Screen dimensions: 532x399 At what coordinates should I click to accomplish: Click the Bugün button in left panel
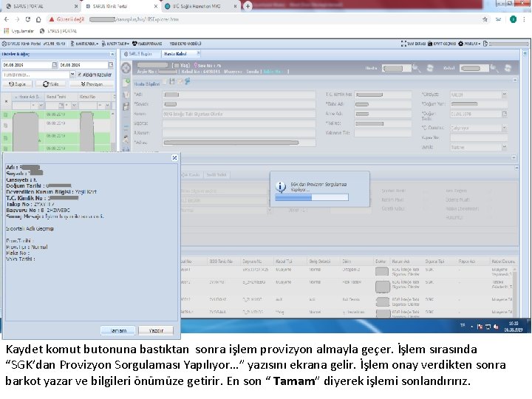(x=17, y=83)
